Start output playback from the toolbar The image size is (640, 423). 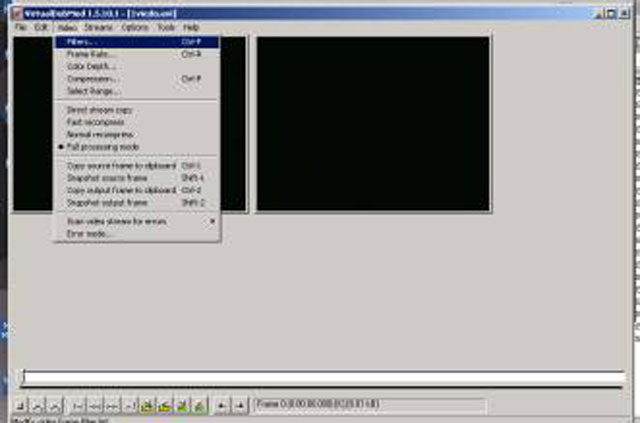point(55,406)
